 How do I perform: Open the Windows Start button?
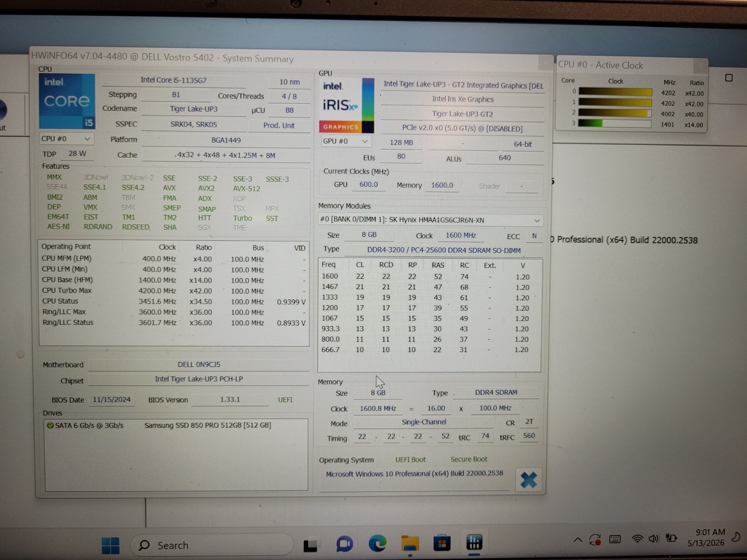pyautogui.click(x=111, y=545)
